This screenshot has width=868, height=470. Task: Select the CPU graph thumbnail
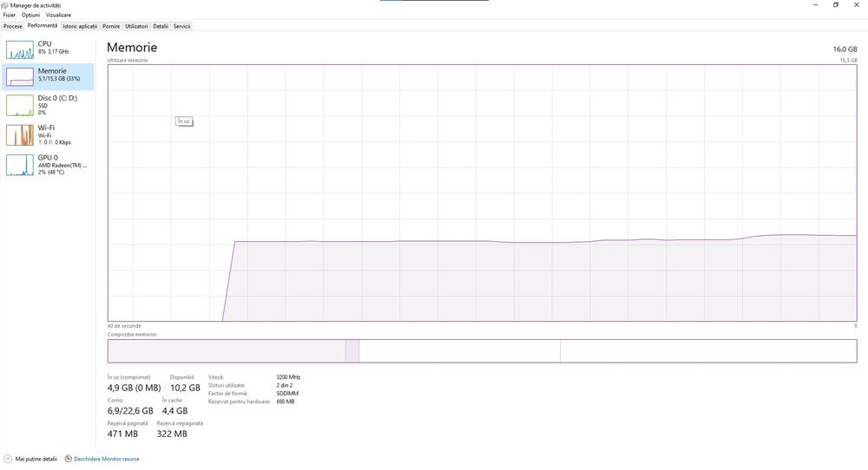[20, 49]
